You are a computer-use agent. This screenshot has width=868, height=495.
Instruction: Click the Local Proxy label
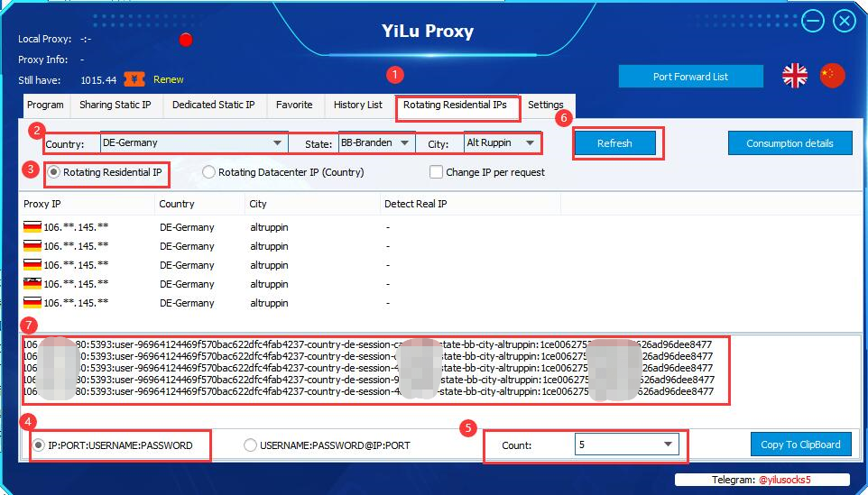click(x=45, y=40)
